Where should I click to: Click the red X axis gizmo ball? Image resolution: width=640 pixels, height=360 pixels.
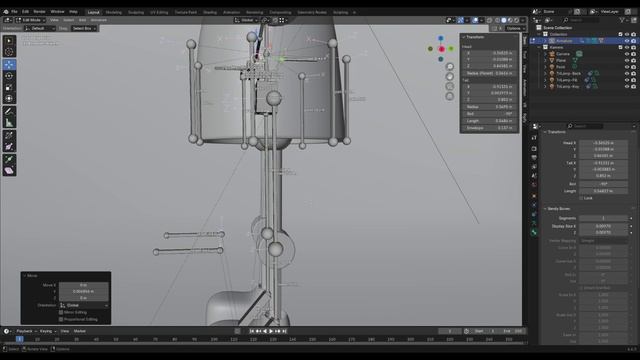(x=441, y=49)
